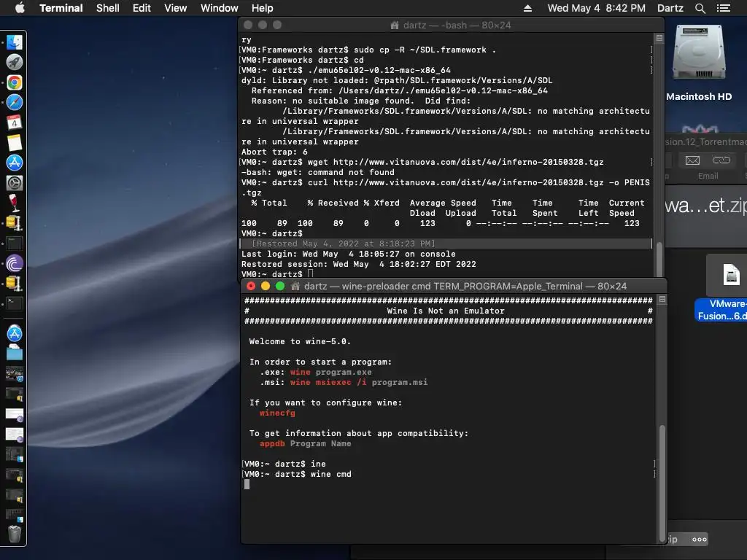Open the Terminal application menu
Image resolution: width=747 pixels, height=560 pixels.
(61, 8)
